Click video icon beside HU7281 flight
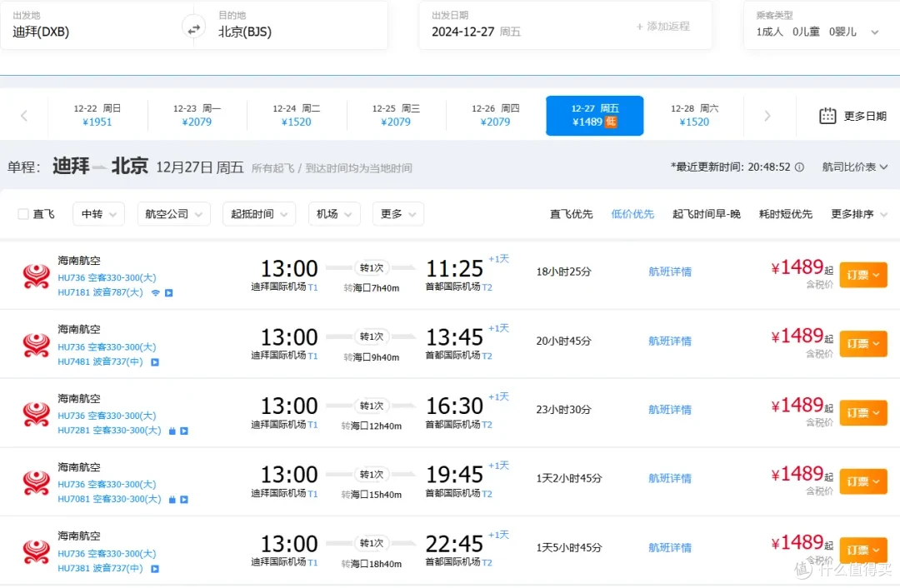 coord(184,431)
